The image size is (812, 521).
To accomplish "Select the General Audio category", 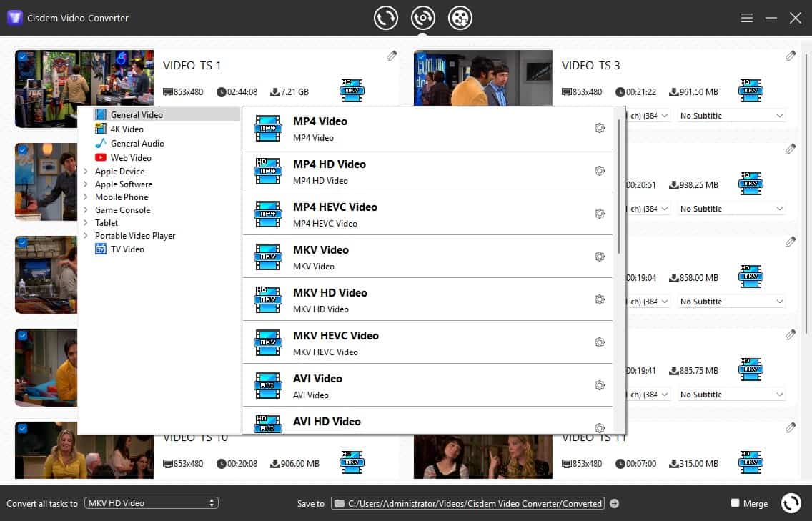I will (x=137, y=144).
